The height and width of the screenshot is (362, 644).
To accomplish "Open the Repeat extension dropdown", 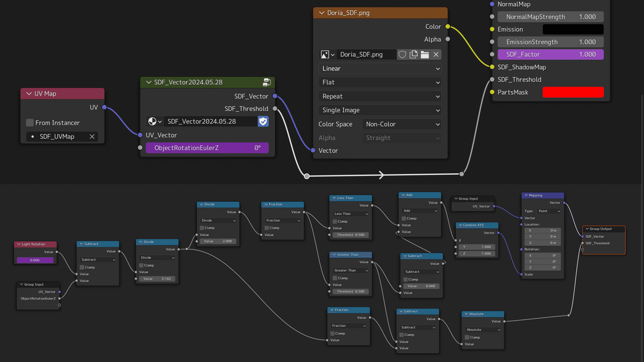I will click(x=380, y=97).
